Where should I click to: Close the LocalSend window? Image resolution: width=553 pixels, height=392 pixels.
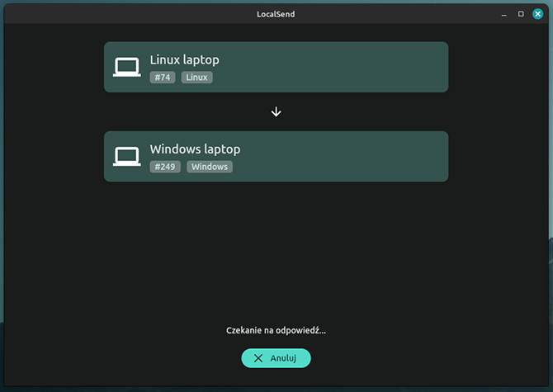coord(538,14)
